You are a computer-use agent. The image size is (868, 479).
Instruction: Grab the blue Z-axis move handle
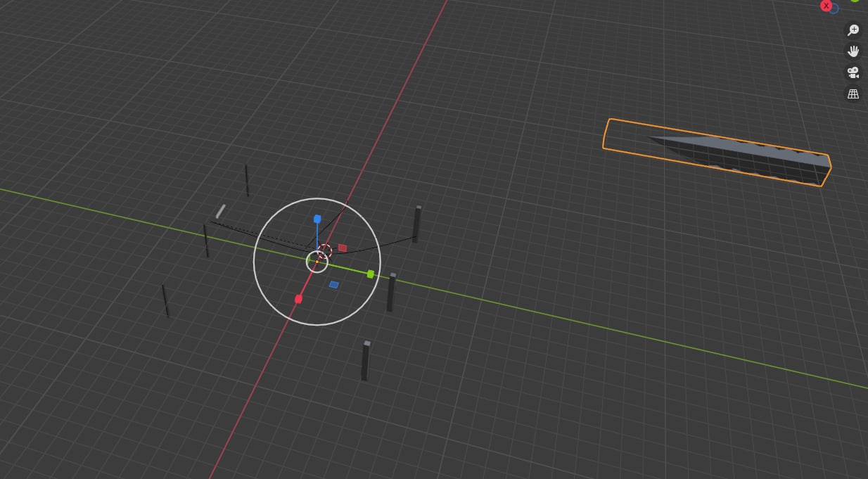317,219
